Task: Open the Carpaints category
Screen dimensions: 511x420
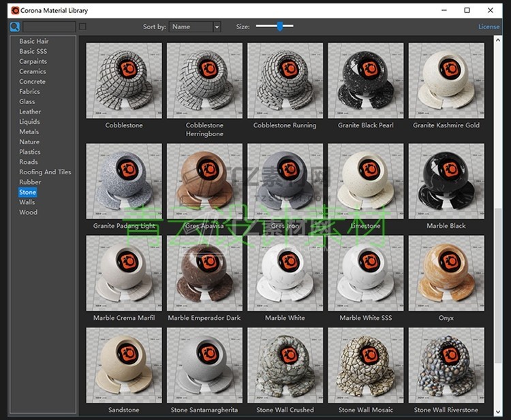Action: (33, 61)
